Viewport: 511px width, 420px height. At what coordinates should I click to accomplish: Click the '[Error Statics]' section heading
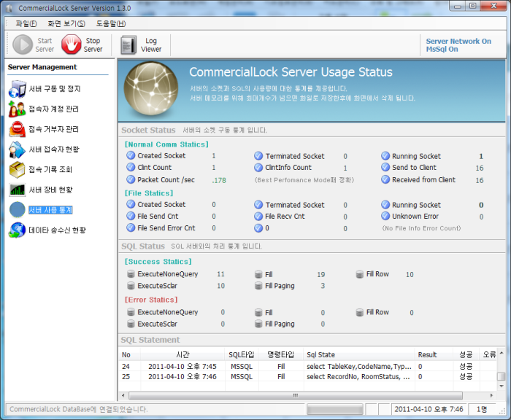coord(151,300)
